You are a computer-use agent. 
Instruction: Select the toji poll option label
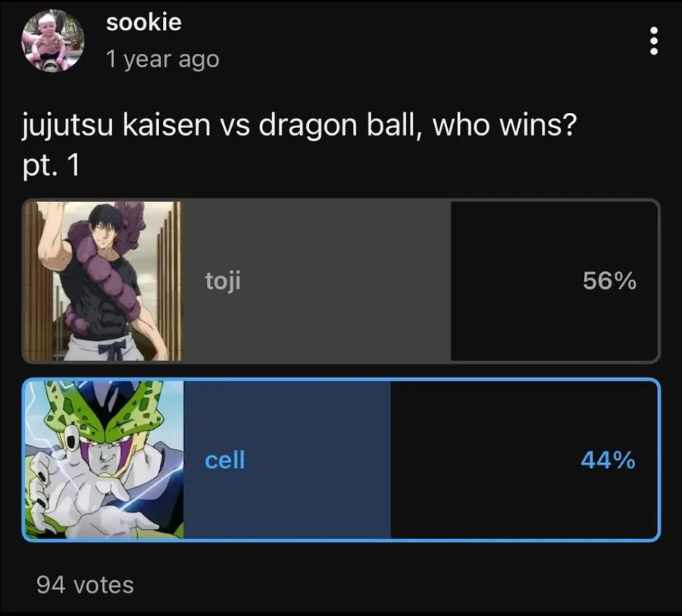223,280
